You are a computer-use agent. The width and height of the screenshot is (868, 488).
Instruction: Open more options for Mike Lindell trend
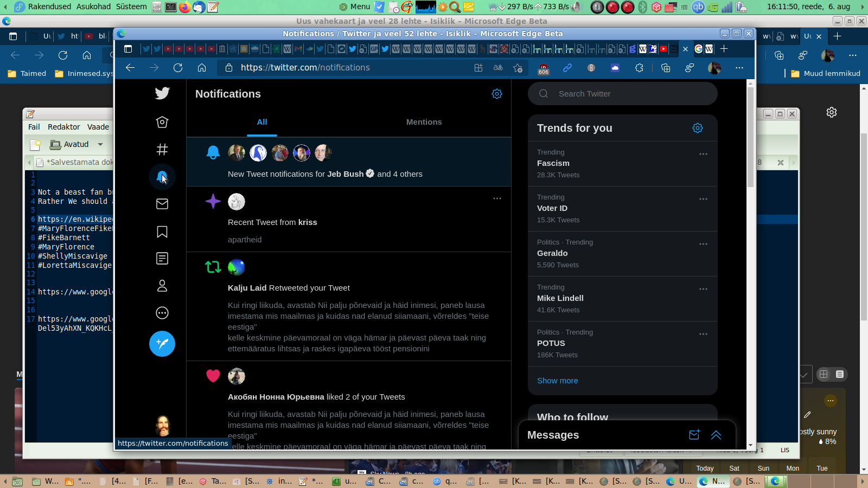[703, 289]
